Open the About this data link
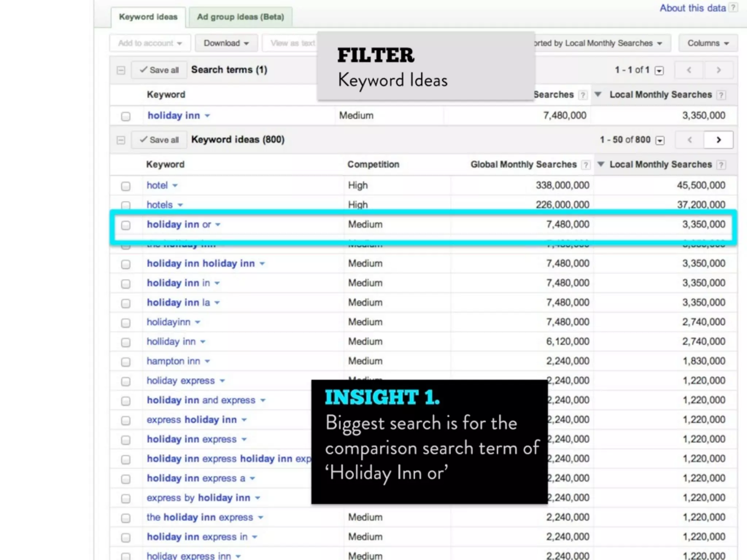The image size is (747, 560). tap(692, 8)
